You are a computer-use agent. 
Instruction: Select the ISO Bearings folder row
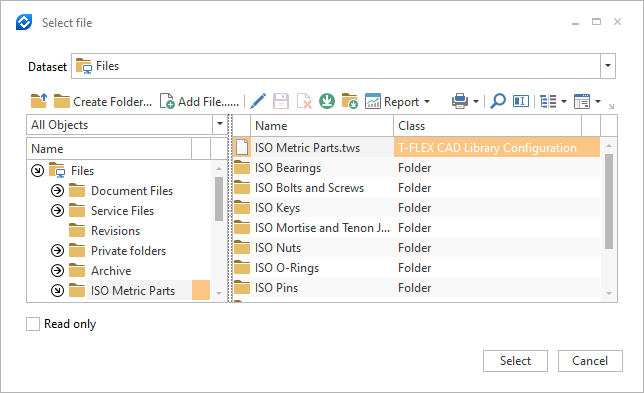click(416, 168)
